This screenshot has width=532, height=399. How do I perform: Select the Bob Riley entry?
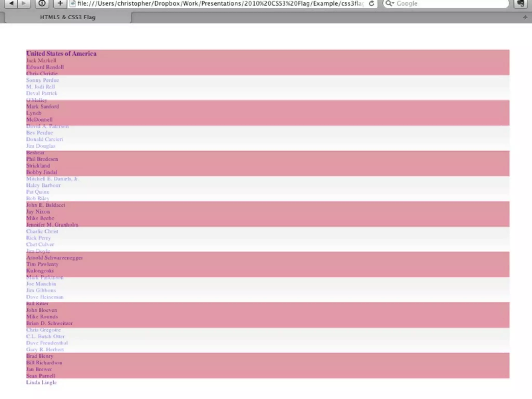tap(38, 198)
